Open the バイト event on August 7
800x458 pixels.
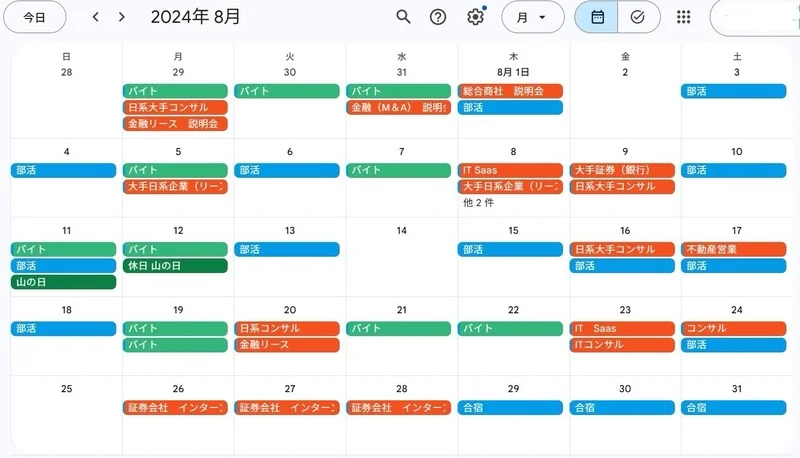point(398,170)
